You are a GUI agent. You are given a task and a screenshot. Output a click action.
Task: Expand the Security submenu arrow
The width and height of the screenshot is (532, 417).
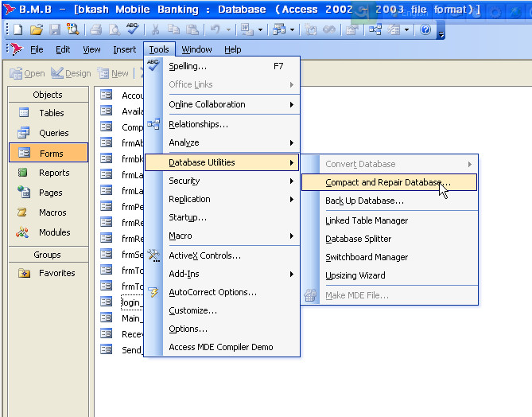[291, 181]
